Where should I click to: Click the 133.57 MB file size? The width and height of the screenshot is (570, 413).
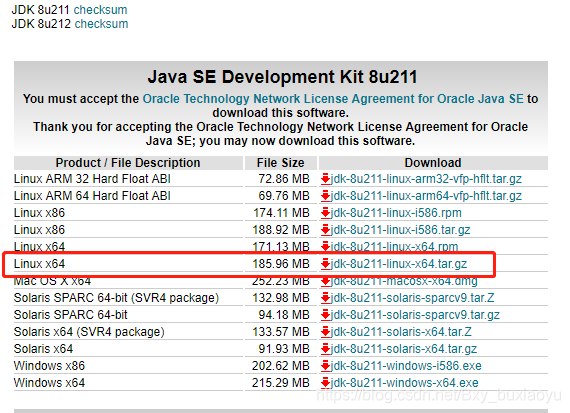(281, 332)
